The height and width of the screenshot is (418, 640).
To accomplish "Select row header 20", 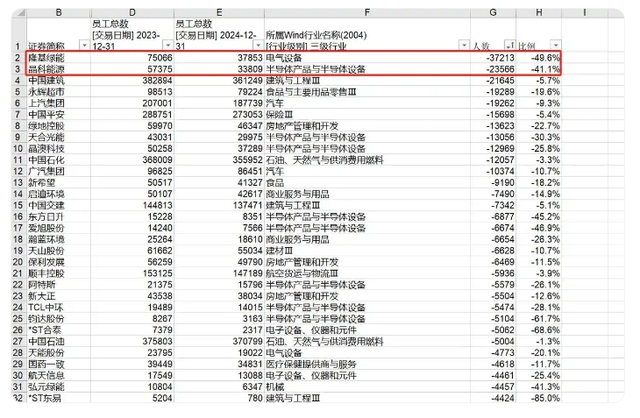I will point(18,262).
